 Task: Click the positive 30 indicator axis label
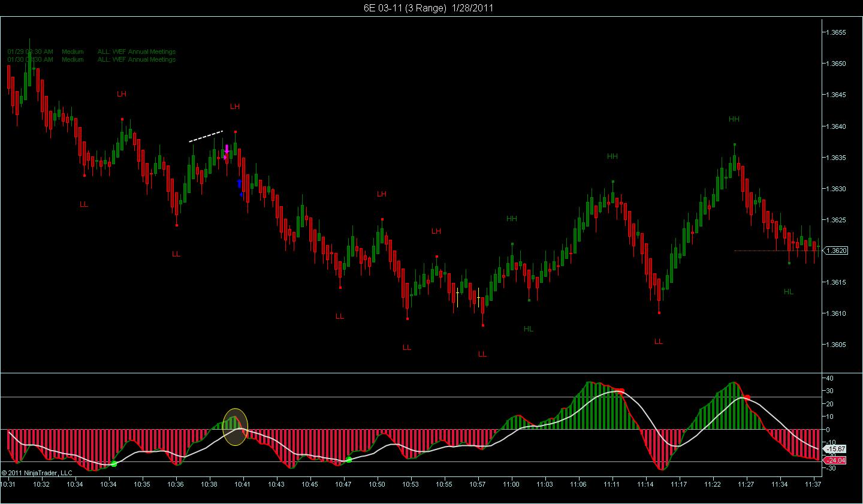[830, 391]
